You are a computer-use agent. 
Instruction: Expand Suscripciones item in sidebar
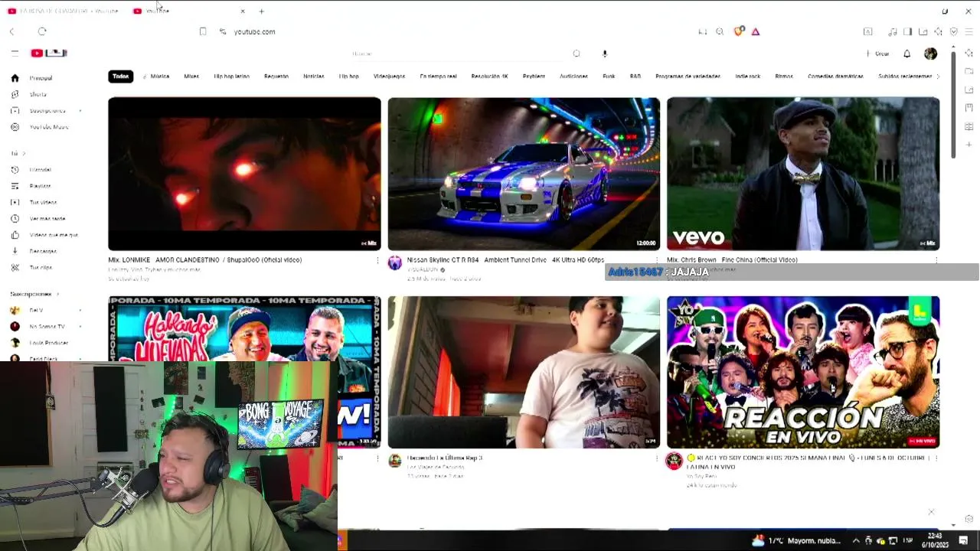[x=46, y=111]
